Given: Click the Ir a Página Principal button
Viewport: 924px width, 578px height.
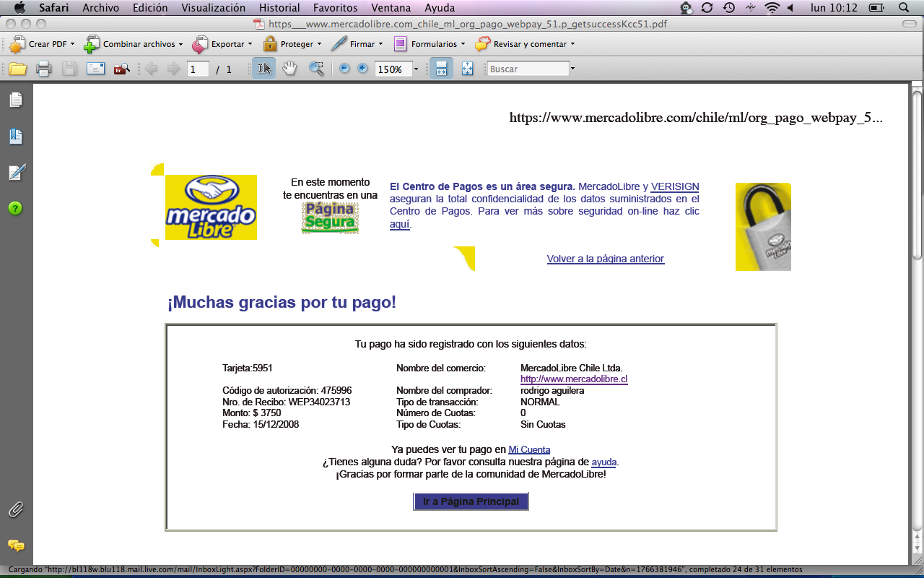Looking at the screenshot, I should 471,501.
